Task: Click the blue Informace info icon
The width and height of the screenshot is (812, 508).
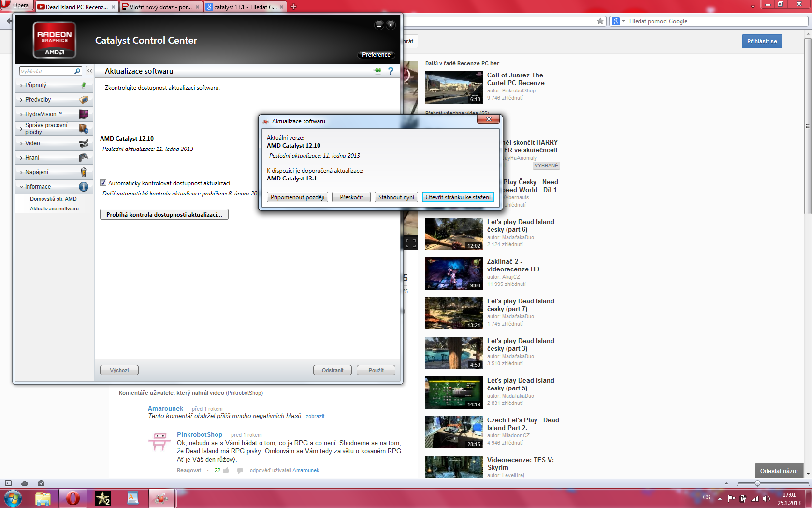Action: coord(84,187)
